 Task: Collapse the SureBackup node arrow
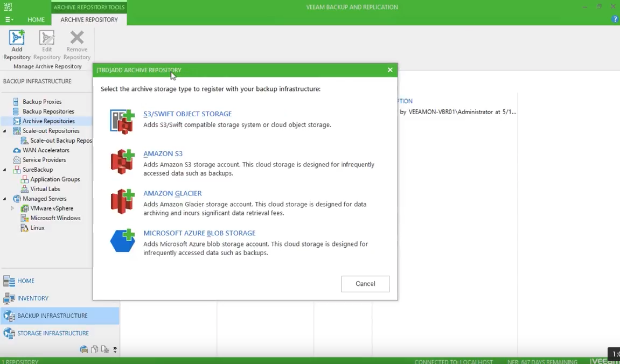5,170
